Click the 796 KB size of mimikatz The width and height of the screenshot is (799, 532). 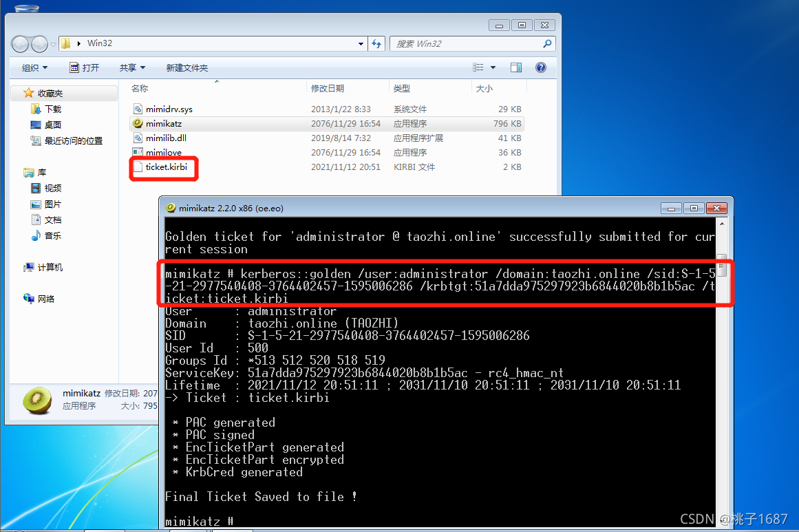[x=507, y=124]
